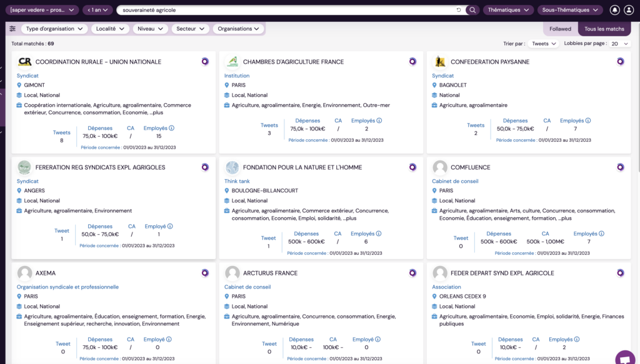Expand the Type d'organisation filter
640x364 pixels.
point(54,29)
